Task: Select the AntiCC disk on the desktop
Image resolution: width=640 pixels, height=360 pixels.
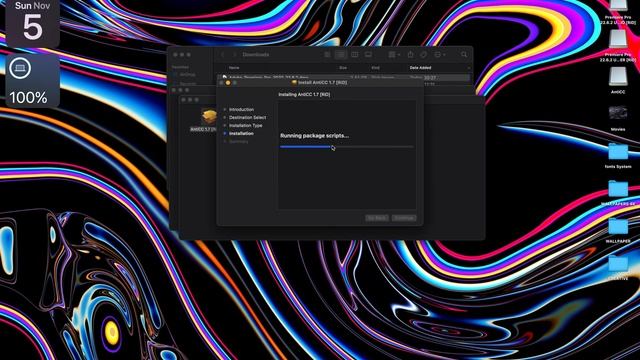Action: click(x=618, y=77)
